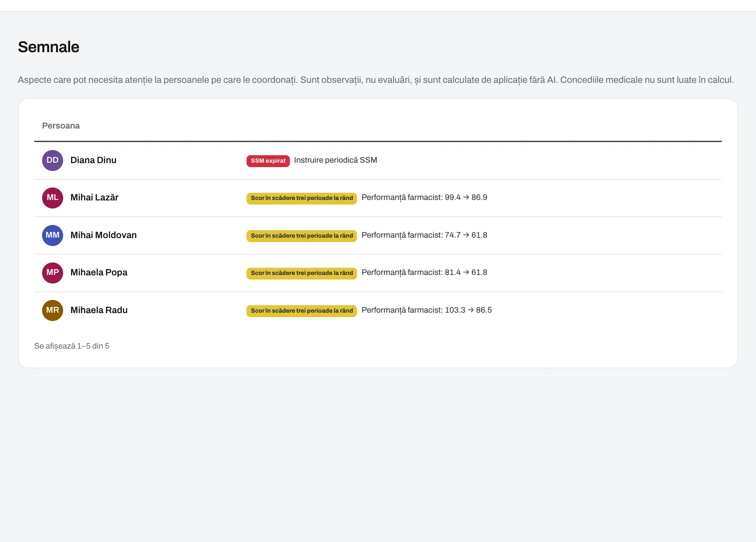Click the score-decline badge in Mihai Lazăr's row
756x542 pixels.
tap(302, 198)
